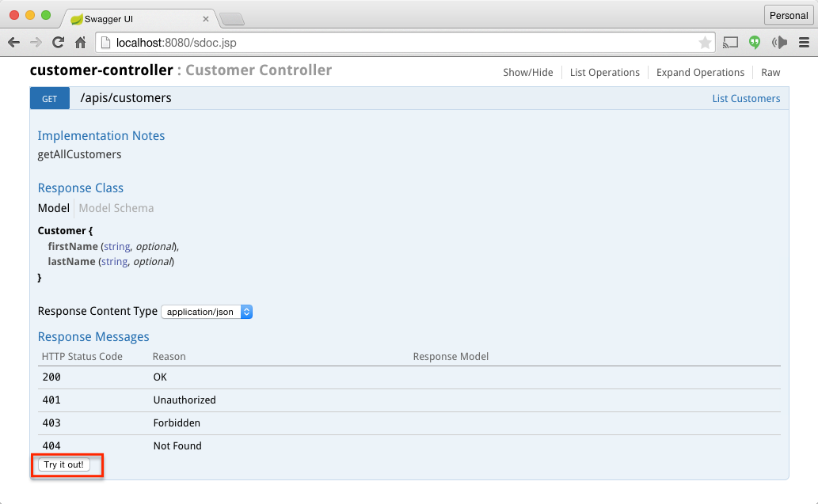This screenshot has width=818, height=504.
Task: Open the Raw link
Action: pos(770,73)
